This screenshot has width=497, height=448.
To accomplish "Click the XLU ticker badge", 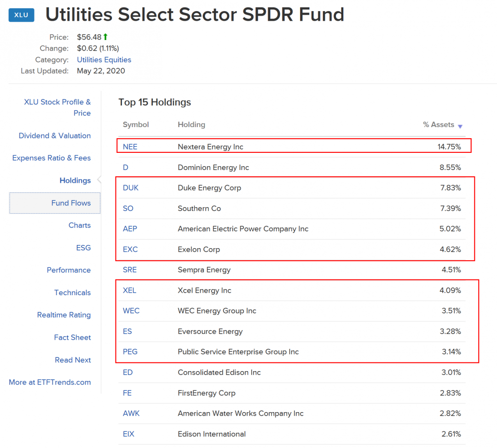I will pos(21,15).
